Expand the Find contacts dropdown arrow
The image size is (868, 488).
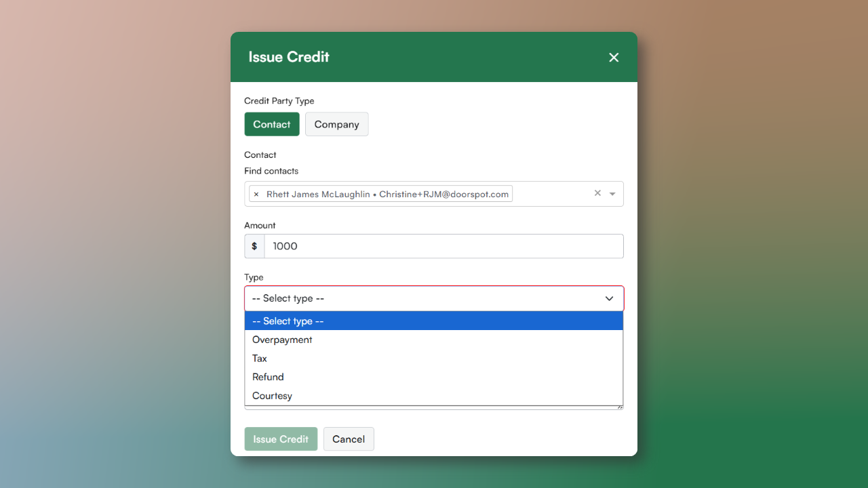pos(612,194)
